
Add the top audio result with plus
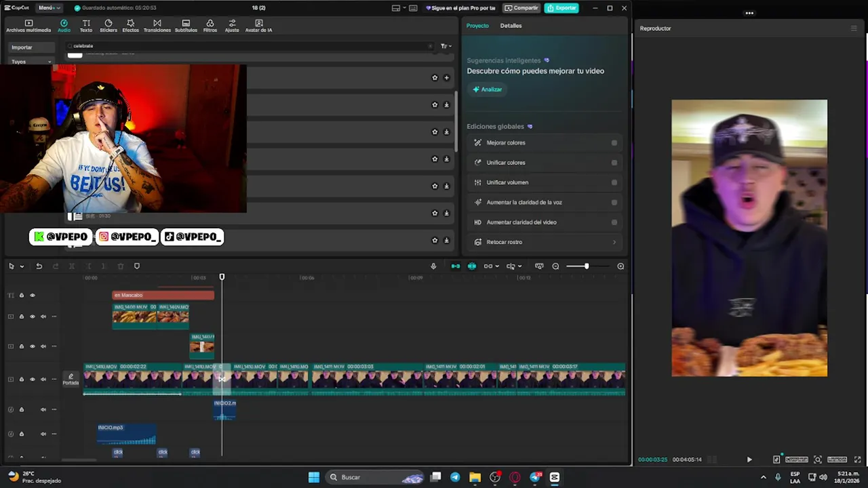pyautogui.click(x=446, y=78)
